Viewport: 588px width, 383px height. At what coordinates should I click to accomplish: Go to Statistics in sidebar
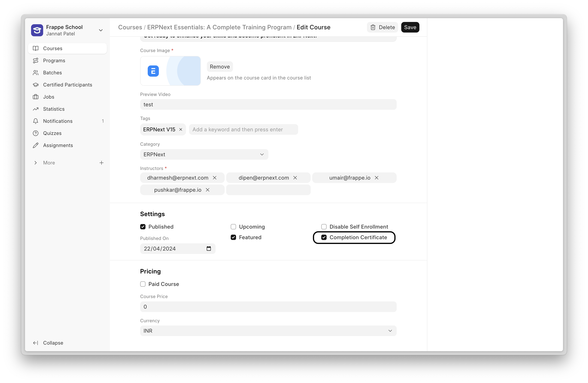tap(54, 109)
